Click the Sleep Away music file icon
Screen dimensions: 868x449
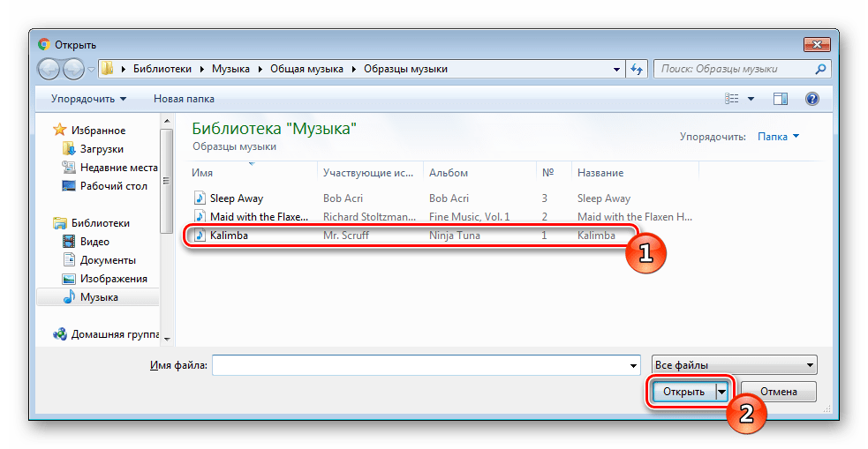pyautogui.click(x=200, y=198)
